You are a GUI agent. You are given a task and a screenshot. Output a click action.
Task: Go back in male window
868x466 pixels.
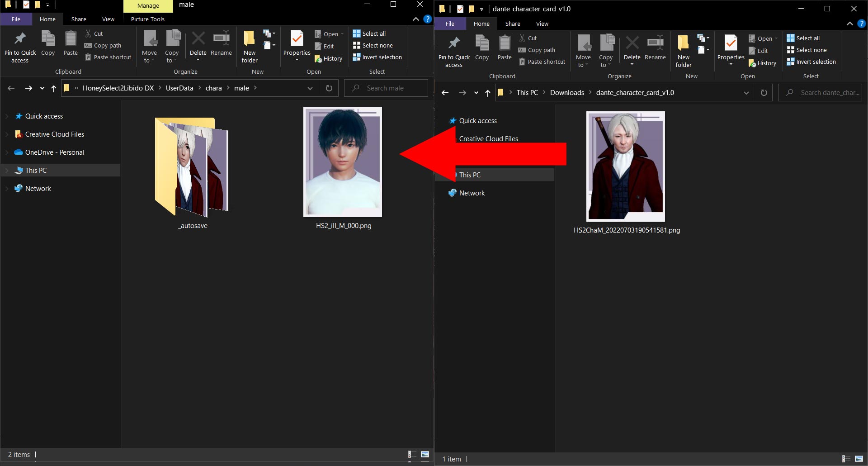(x=11, y=88)
